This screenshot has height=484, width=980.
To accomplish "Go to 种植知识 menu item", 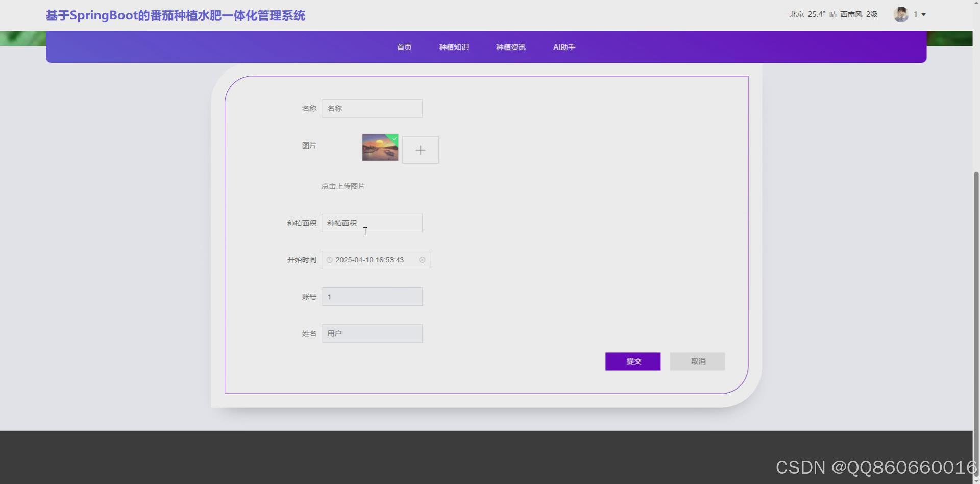I will 454,47.
